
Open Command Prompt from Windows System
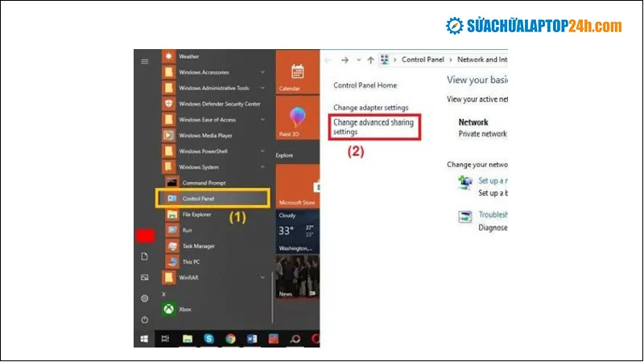coord(204,183)
